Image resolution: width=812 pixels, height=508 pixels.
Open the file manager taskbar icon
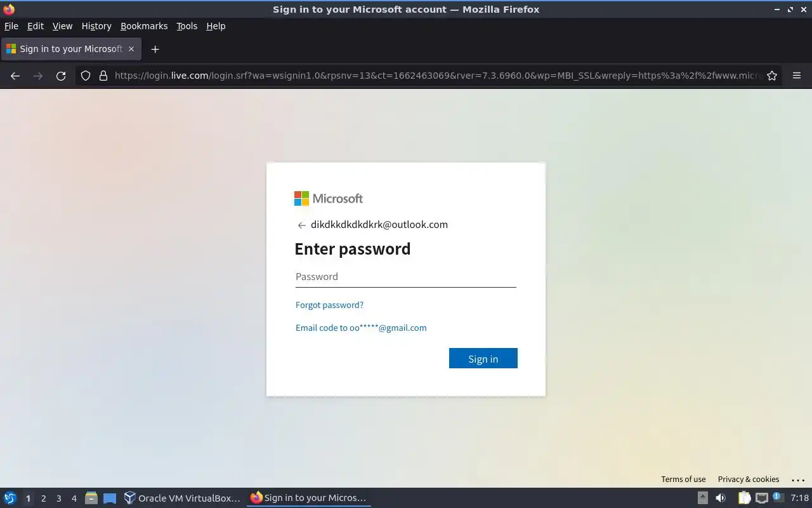click(91, 498)
